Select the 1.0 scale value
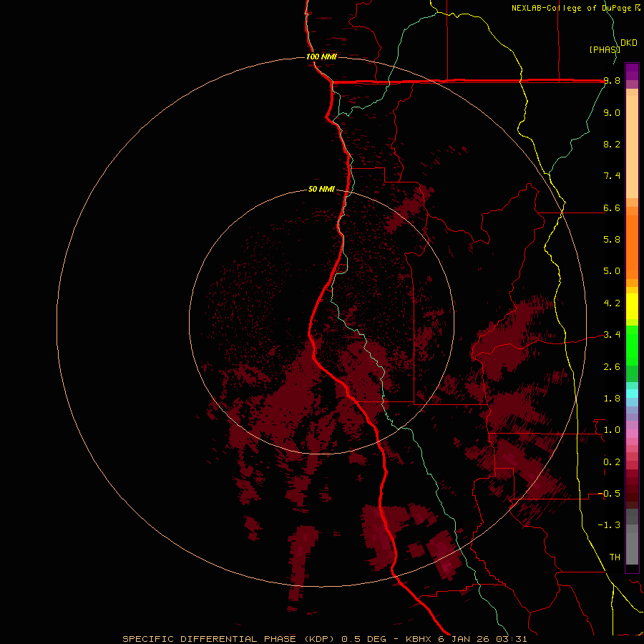 612,430
